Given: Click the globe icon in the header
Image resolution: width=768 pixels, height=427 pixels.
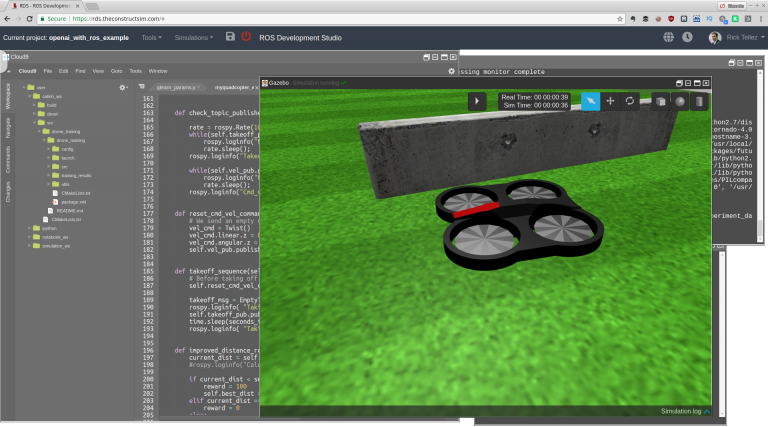Looking at the screenshot, I should click(669, 37).
